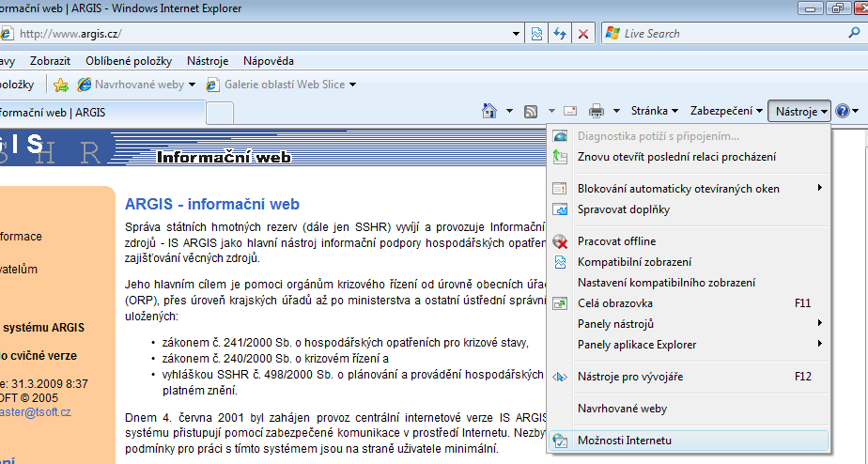
Task: Open the Home button dropdown arrow
Action: (509, 111)
